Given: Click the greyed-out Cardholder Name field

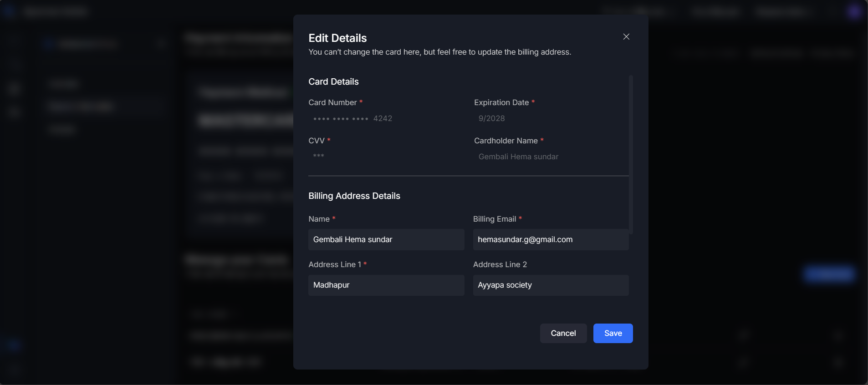Looking at the screenshot, I should pos(518,157).
